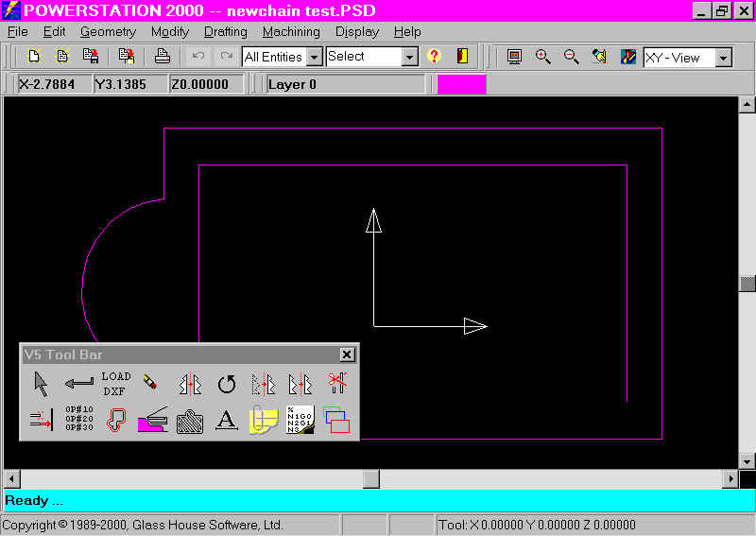This screenshot has width=756, height=536.
Task: Click the red scissors trim icon
Action: coord(336,383)
